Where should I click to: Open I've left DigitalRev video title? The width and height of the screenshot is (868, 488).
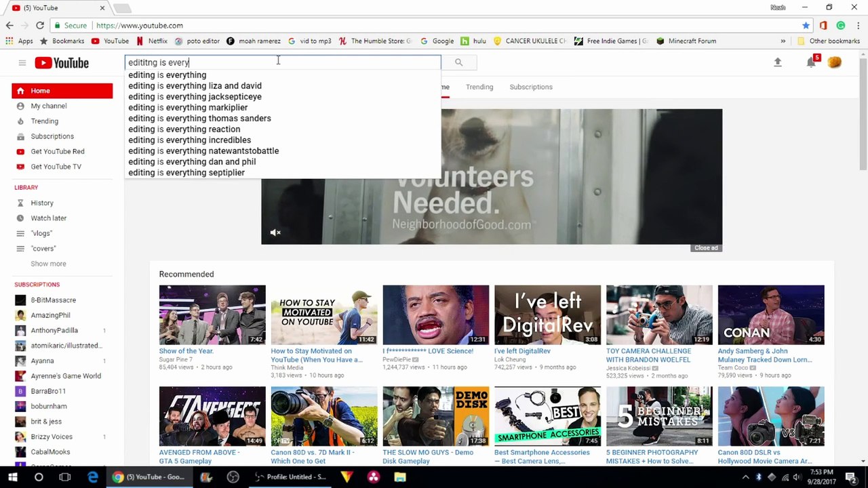pyautogui.click(x=522, y=351)
